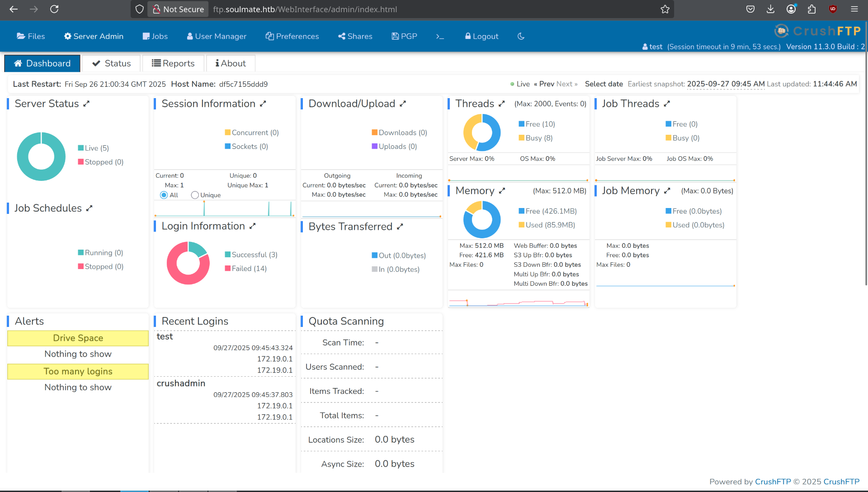868x492 pixels.
Task: Expand the Memory panel
Action: 502,191
